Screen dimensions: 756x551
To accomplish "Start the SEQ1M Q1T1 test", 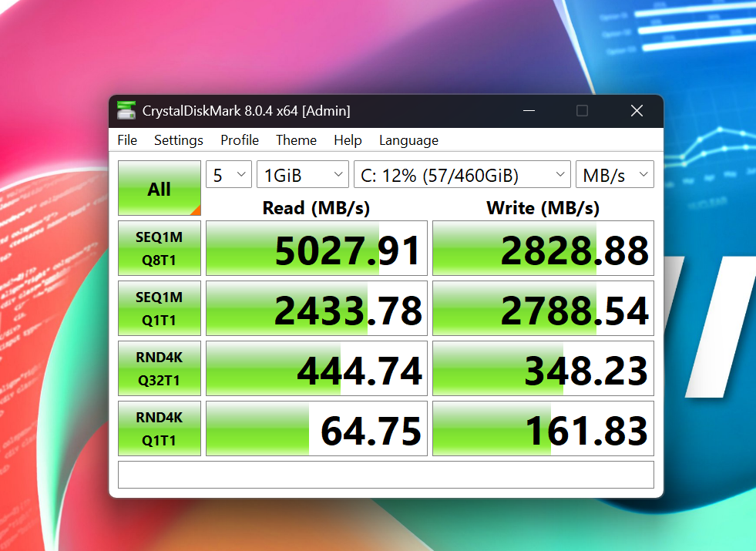I will [x=159, y=308].
